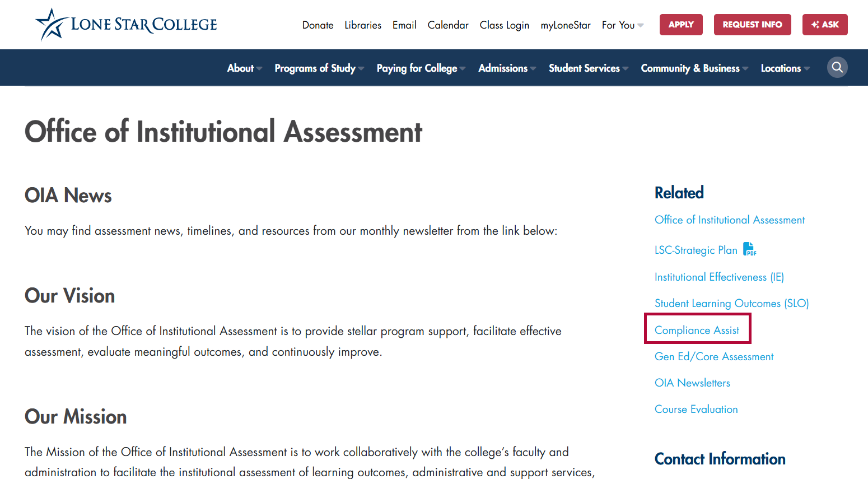This screenshot has width=868, height=479.
Task: Open the Admissions menu
Action: pyautogui.click(x=507, y=68)
